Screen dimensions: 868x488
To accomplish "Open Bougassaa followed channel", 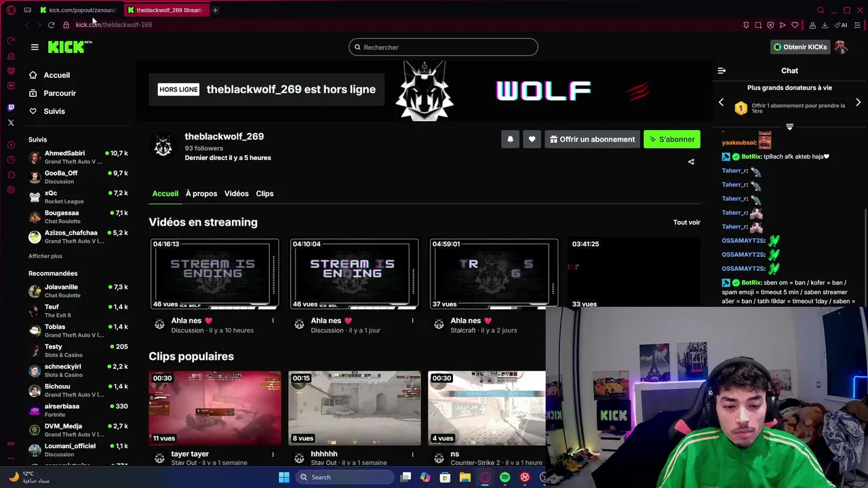I will click(78, 217).
